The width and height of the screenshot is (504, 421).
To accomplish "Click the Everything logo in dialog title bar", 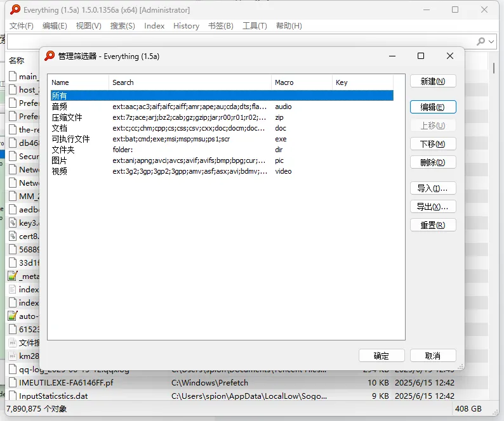I will [50, 56].
